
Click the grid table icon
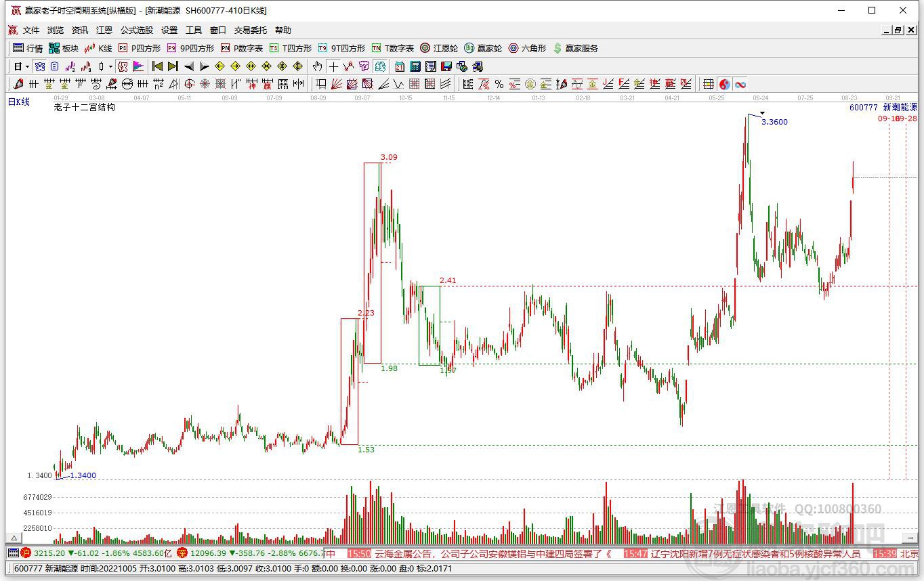pyautogui.click(x=709, y=84)
